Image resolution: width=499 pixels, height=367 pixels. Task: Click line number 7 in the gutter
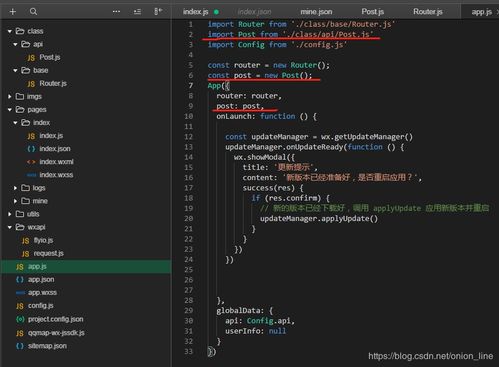coord(191,86)
